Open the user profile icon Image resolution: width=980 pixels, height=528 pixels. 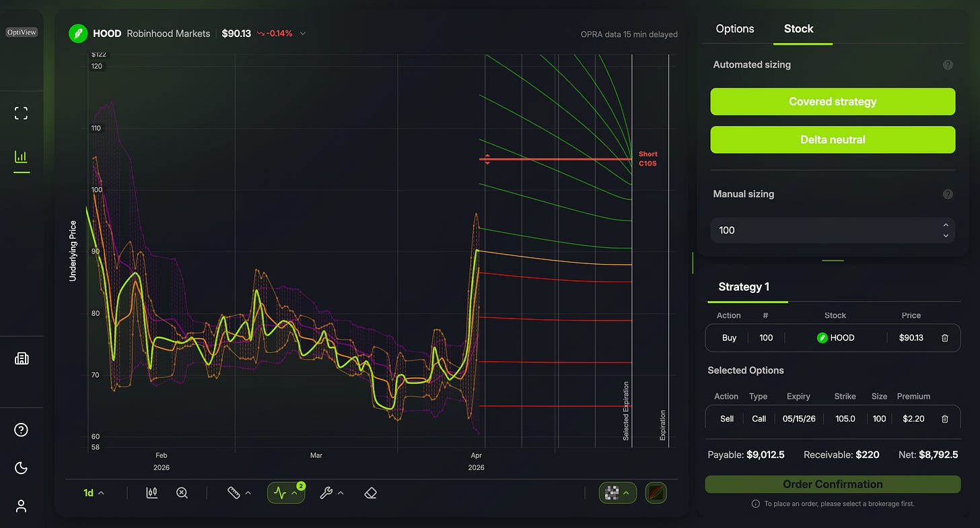click(x=21, y=506)
